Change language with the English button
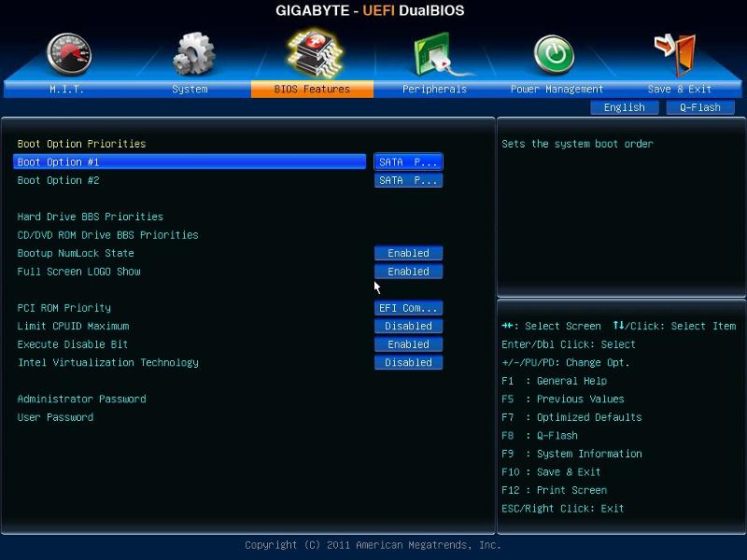747x560 pixels. (x=625, y=107)
